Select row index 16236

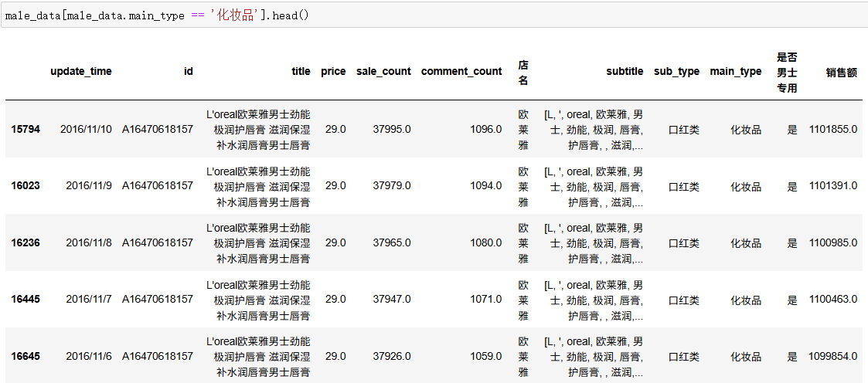tap(26, 243)
